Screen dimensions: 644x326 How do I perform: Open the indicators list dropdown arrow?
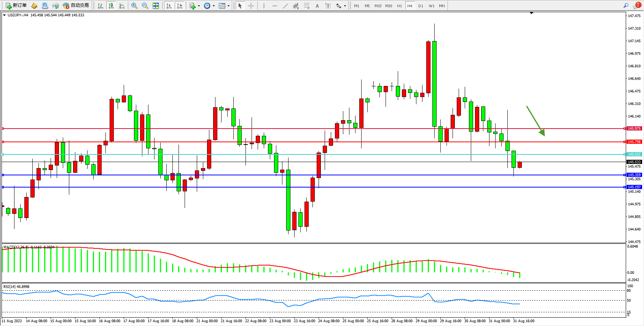coord(199,6)
